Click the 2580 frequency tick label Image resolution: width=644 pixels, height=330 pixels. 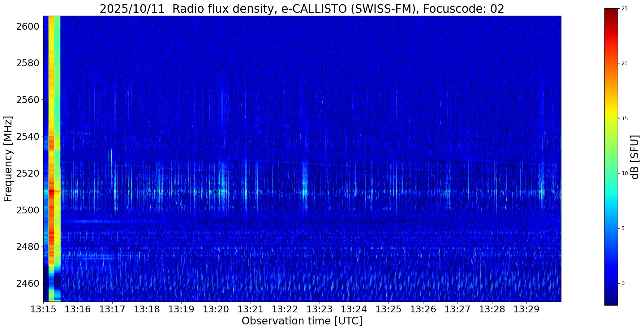coord(28,63)
